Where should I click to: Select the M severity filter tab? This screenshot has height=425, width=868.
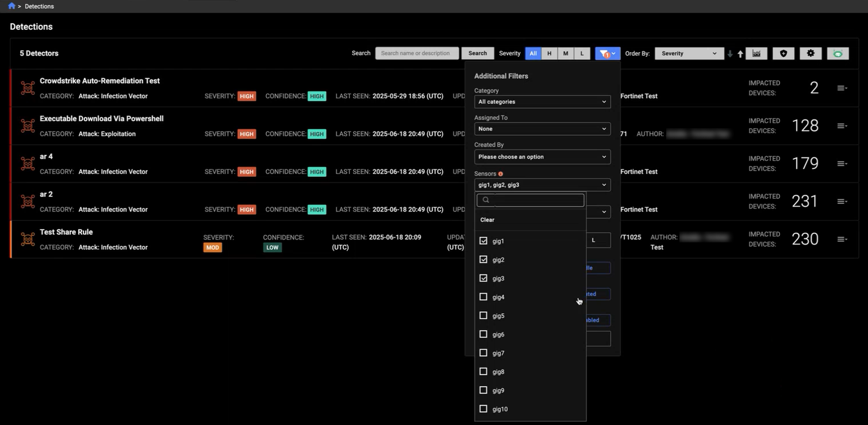(x=566, y=53)
